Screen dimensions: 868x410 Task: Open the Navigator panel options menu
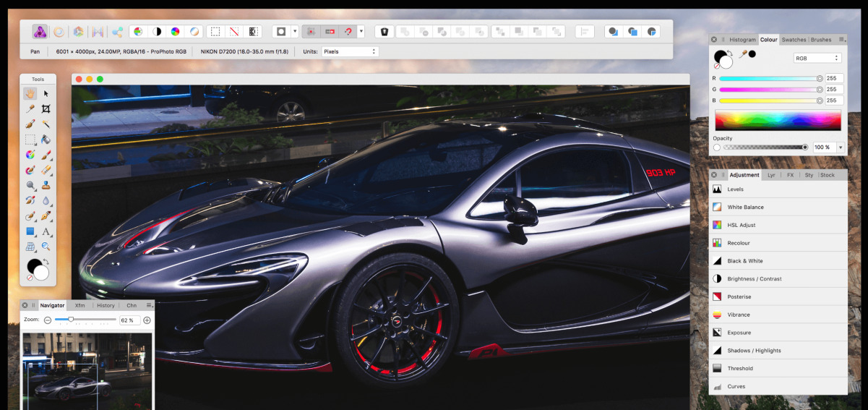[x=150, y=305]
